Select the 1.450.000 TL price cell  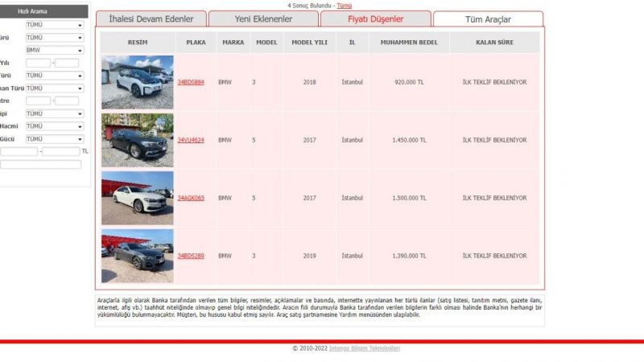[x=409, y=140]
